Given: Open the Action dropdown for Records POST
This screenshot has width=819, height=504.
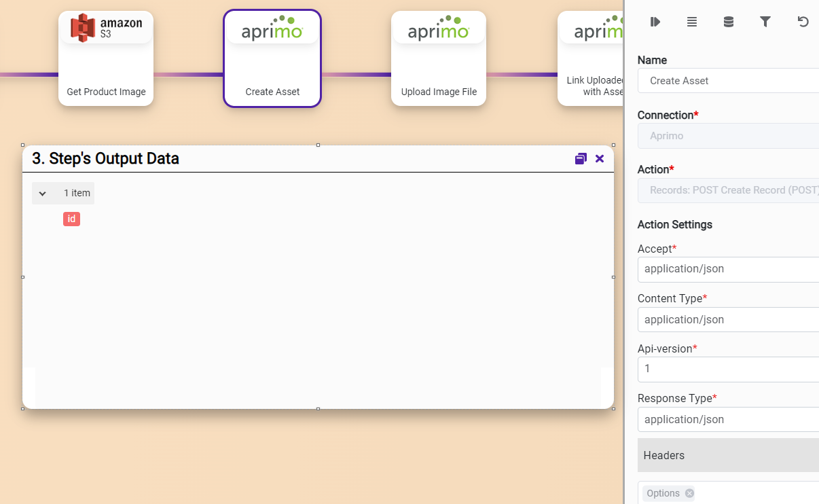Looking at the screenshot, I should point(728,190).
